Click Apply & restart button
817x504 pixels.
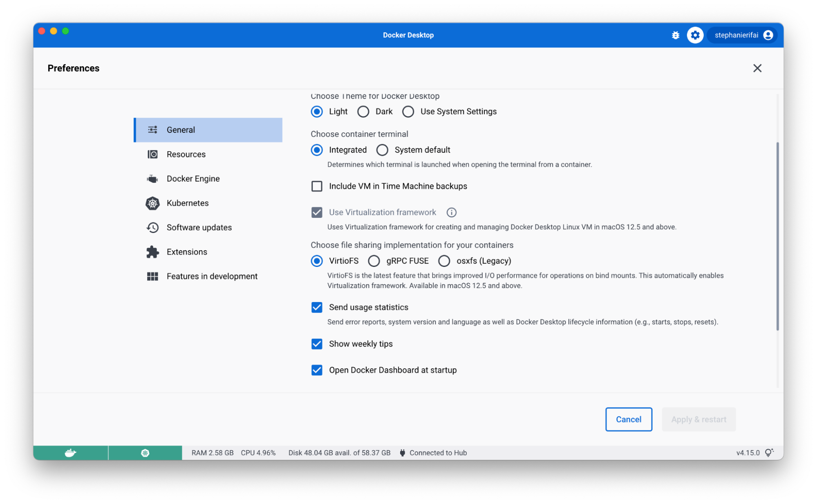[698, 419]
